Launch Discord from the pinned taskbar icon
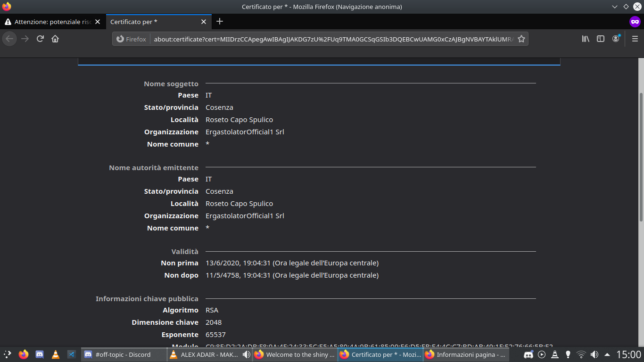 [x=40, y=354]
